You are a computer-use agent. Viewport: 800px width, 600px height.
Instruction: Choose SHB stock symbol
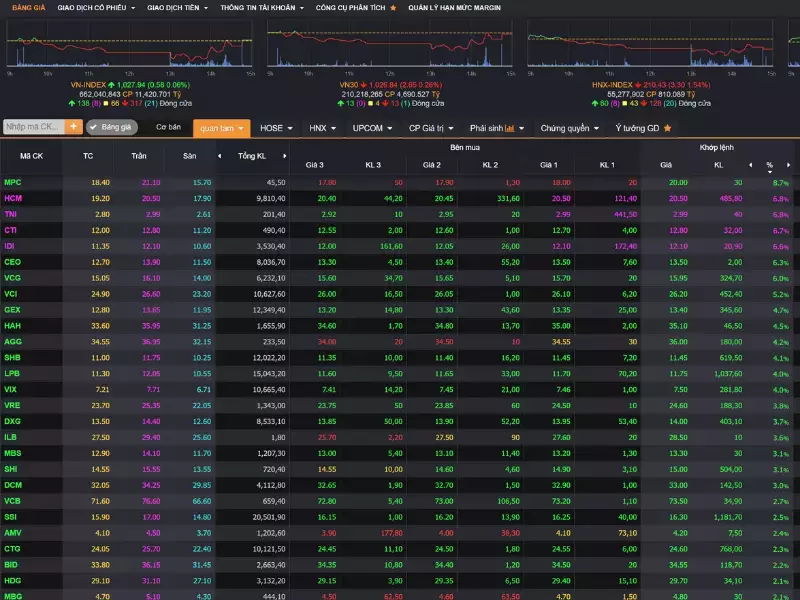(x=12, y=358)
